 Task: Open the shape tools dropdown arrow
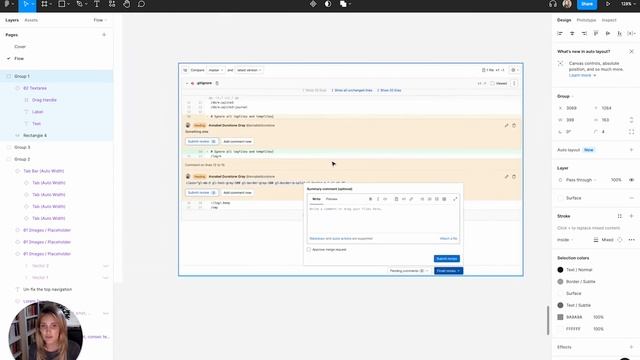tap(68, 4)
